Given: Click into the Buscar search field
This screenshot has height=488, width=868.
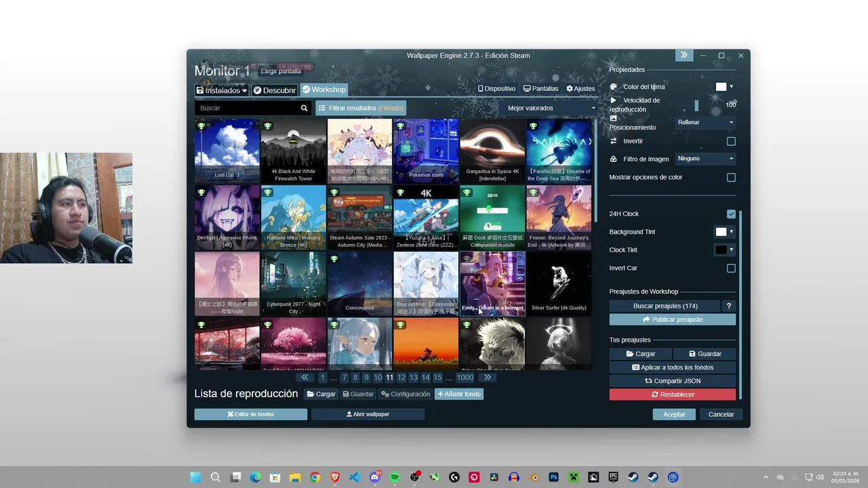Looking at the screenshot, I should [246, 108].
